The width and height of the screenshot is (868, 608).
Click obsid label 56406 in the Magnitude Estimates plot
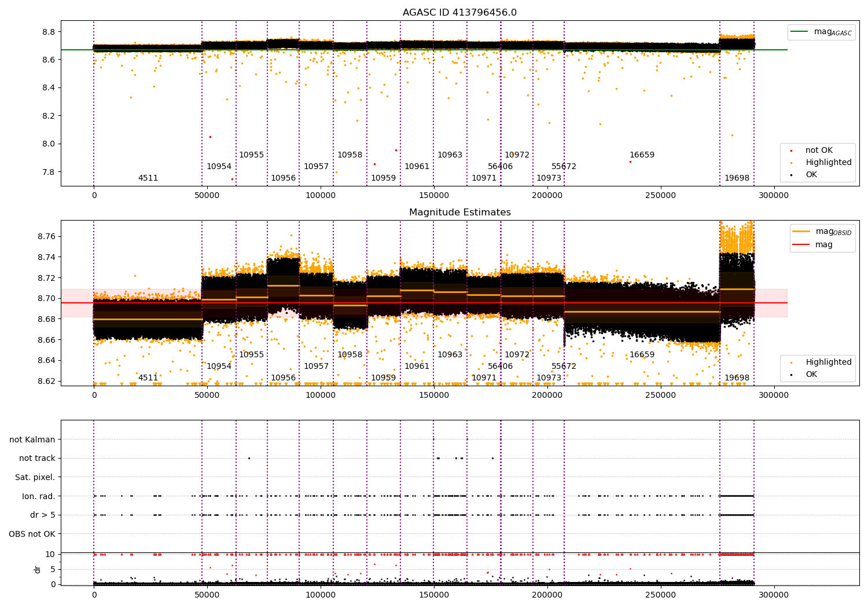tap(500, 367)
